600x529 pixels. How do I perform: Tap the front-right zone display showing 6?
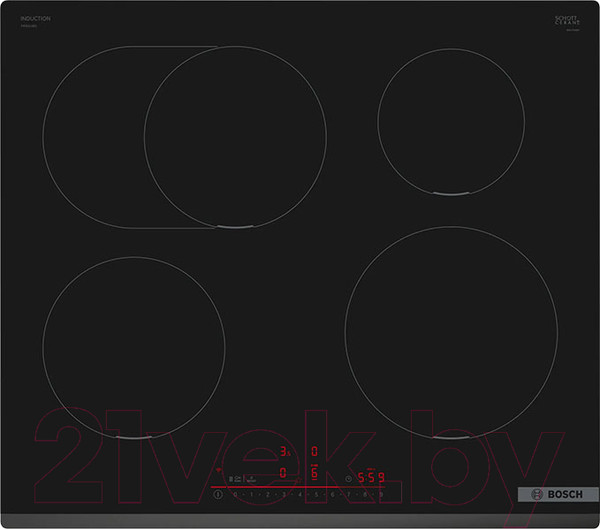313,473
